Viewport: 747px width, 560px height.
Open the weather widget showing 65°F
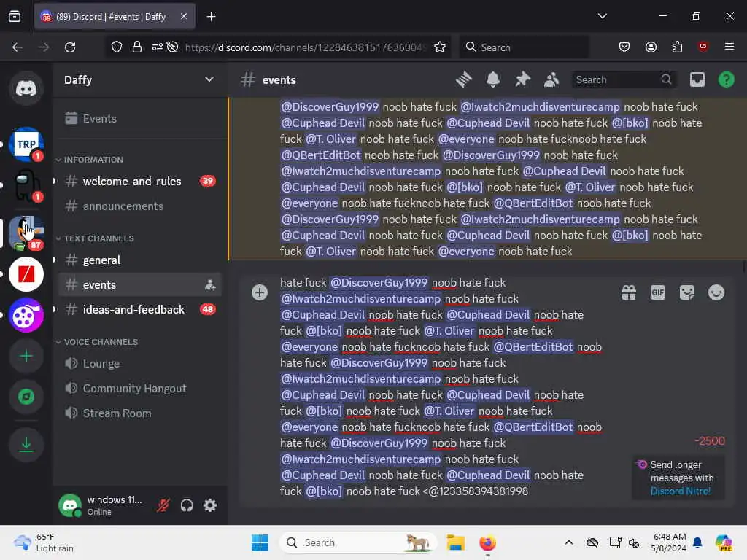[44, 542]
